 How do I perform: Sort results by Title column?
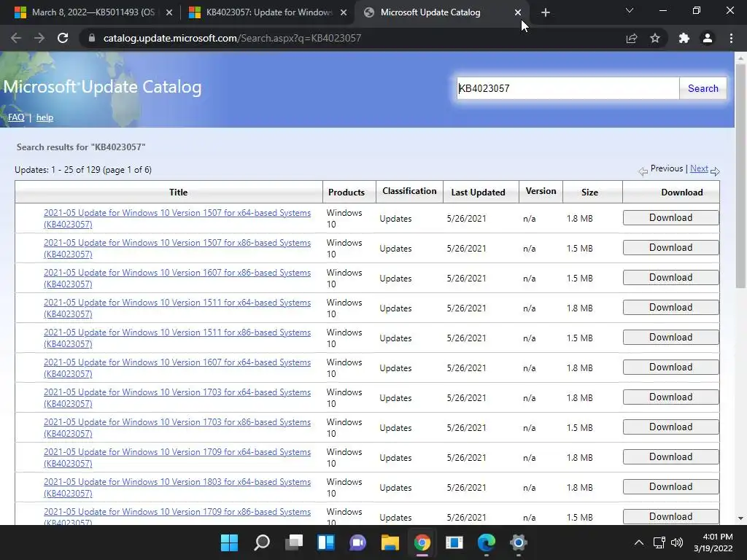pyautogui.click(x=178, y=192)
